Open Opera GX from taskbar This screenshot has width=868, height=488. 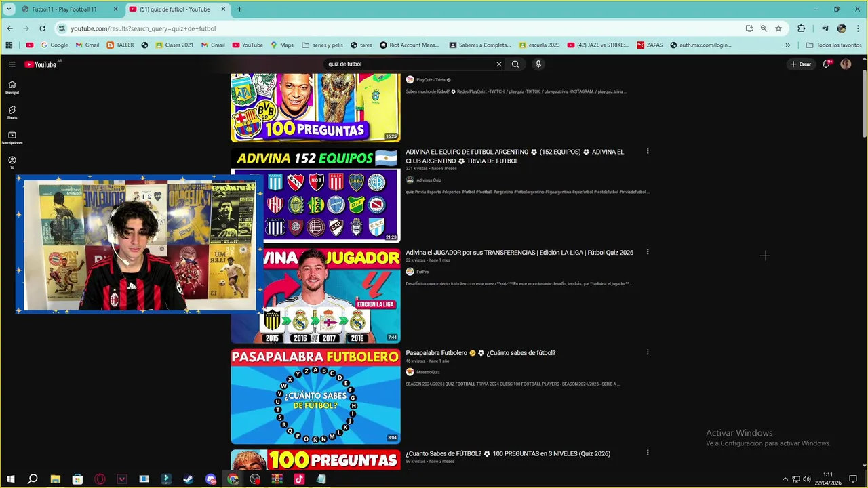pyautogui.click(x=100, y=479)
